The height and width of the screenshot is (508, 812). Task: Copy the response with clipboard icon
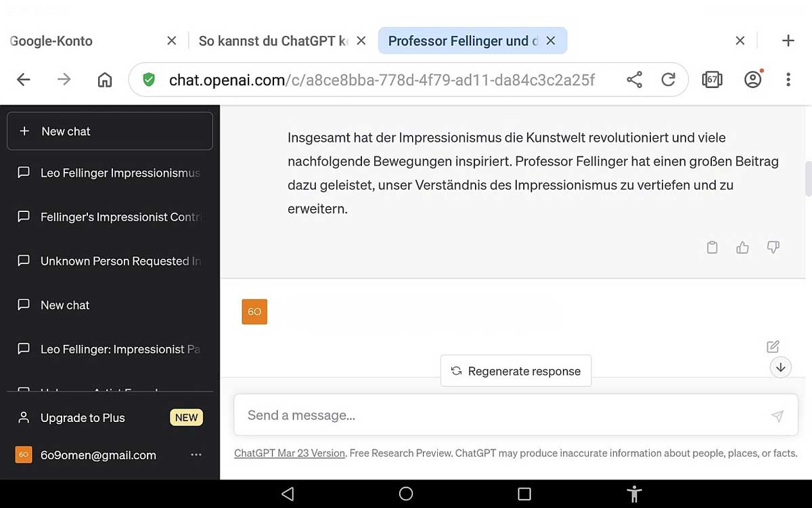click(x=712, y=247)
